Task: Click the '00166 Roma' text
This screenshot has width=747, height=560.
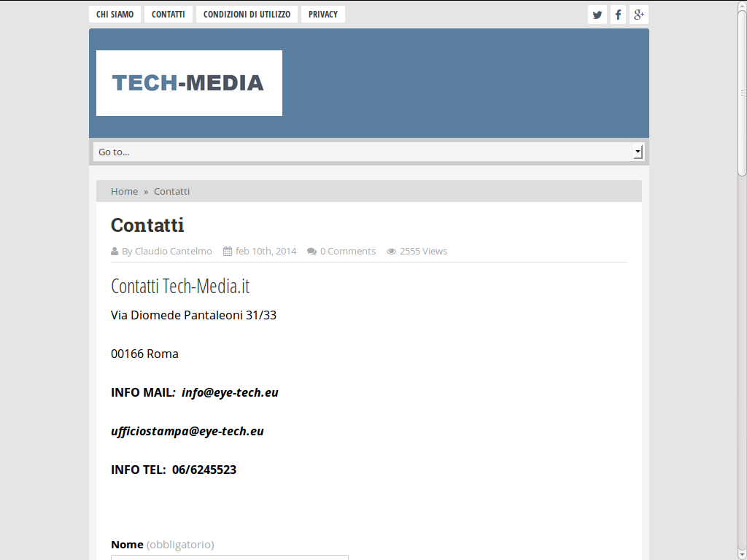Action: click(145, 354)
